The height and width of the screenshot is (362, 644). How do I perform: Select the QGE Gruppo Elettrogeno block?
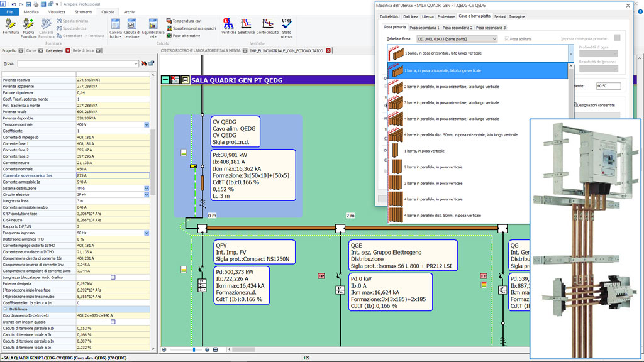[x=403, y=256]
